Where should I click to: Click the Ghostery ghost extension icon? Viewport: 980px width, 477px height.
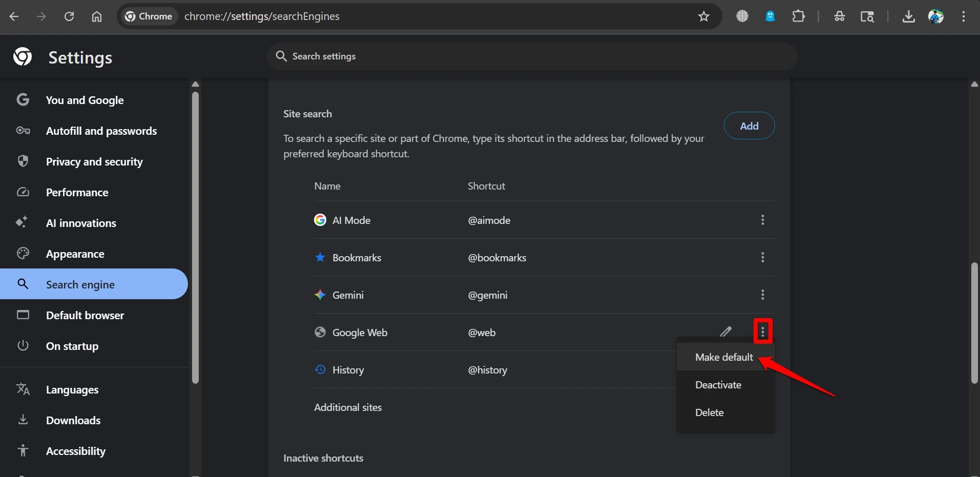click(770, 16)
